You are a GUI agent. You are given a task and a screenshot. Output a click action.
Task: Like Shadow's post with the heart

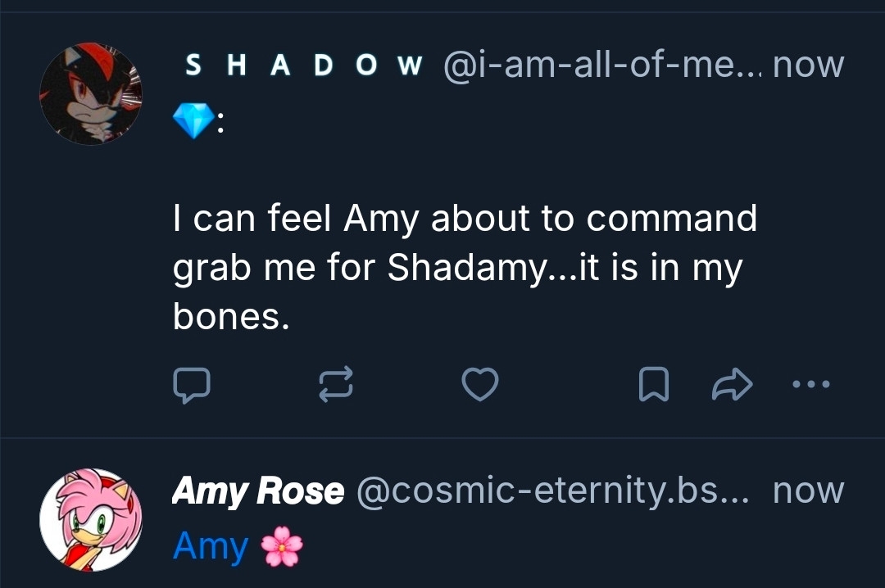point(480,385)
